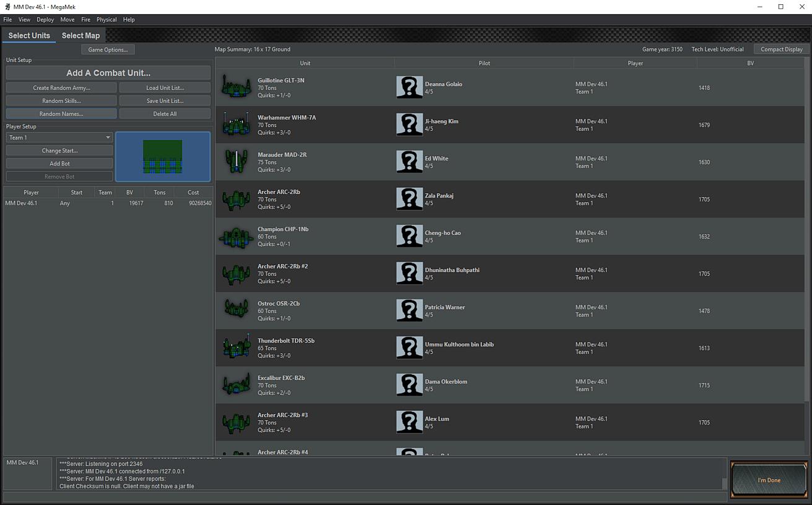812x505 pixels.
Task: Click pilot portrait of Dhuninatha Buhpathi
Action: [x=409, y=273]
